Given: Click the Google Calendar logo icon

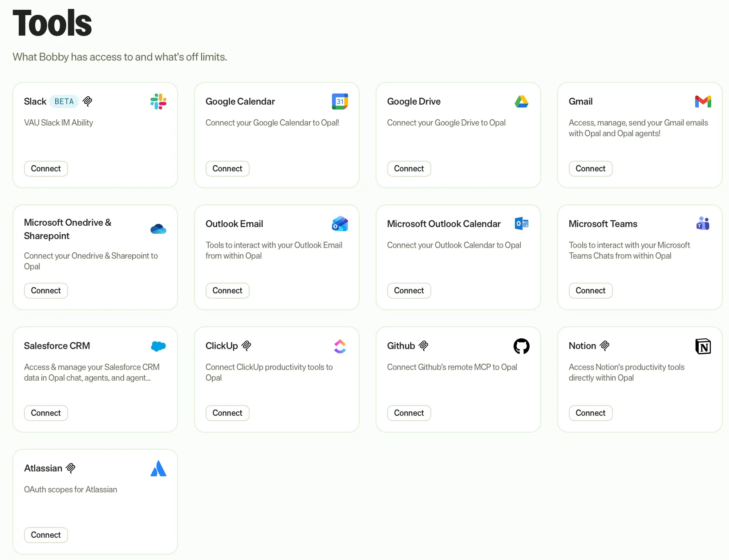Looking at the screenshot, I should [x=340, y=101].
